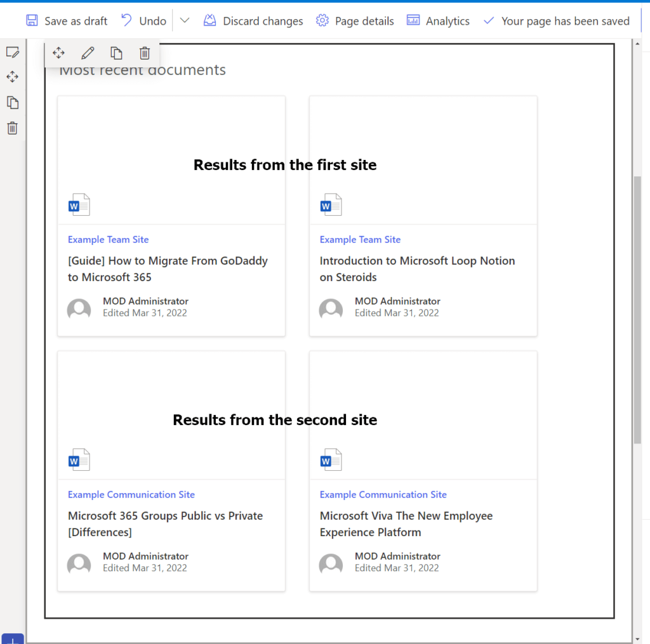Screen dimensions: 650x644
Task: Open How to Migrate From GoDaddy document
Action: point(168,269)
